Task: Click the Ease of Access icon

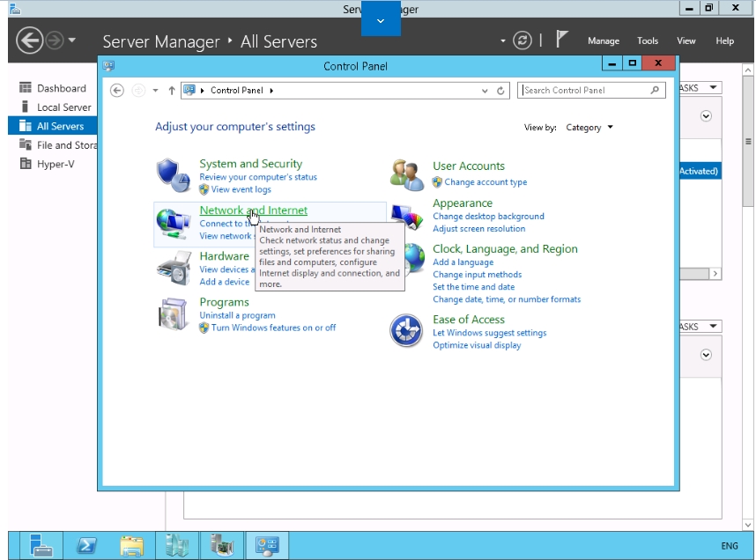Action: [x=407, y=331]
